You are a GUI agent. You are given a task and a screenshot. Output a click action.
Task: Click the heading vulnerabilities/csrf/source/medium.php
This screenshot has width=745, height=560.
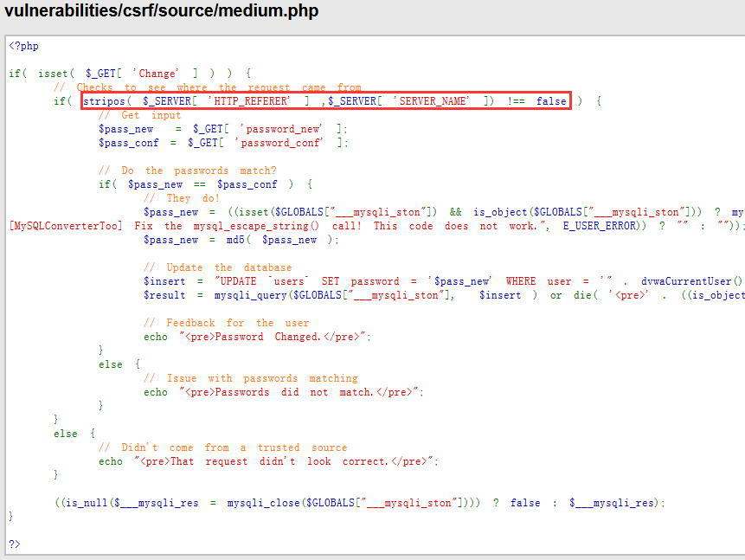pos(161,10)
